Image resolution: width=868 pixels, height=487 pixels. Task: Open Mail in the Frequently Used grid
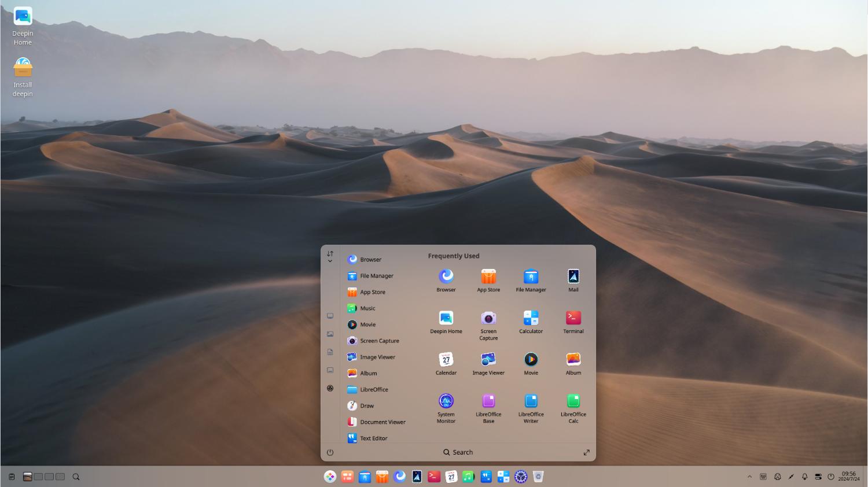tap(573, 281)
